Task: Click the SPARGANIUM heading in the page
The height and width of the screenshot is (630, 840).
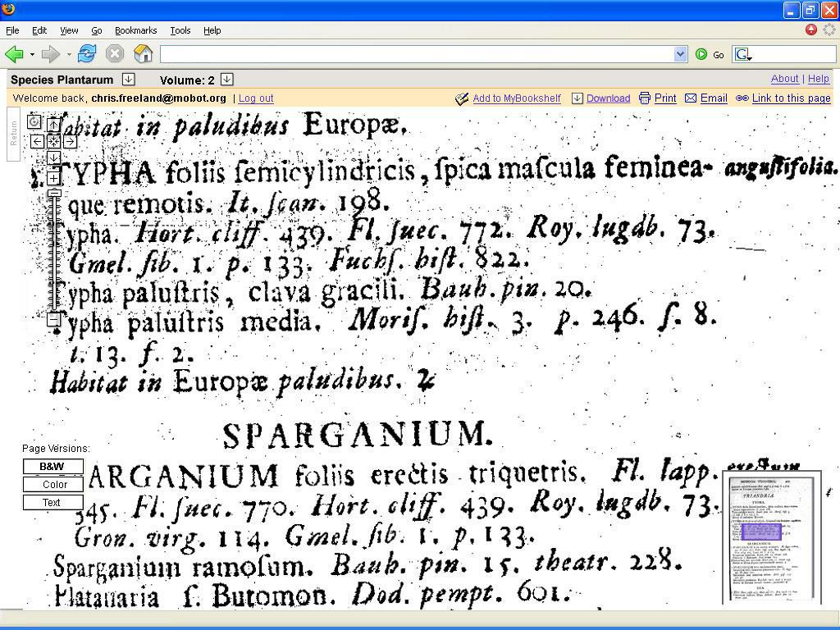Action: coord(357,435)
